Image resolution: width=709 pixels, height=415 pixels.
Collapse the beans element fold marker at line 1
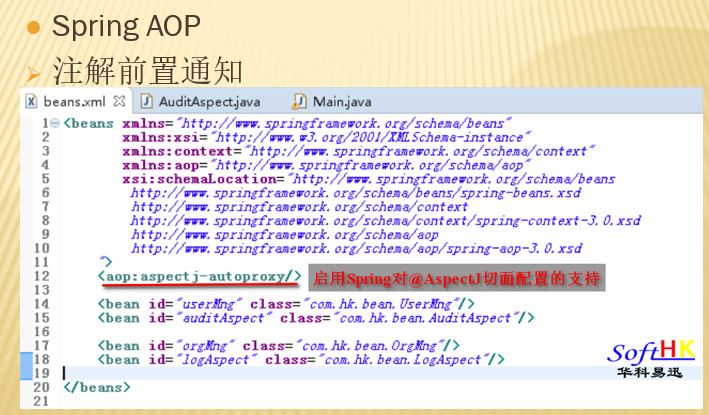coord(55,123)
